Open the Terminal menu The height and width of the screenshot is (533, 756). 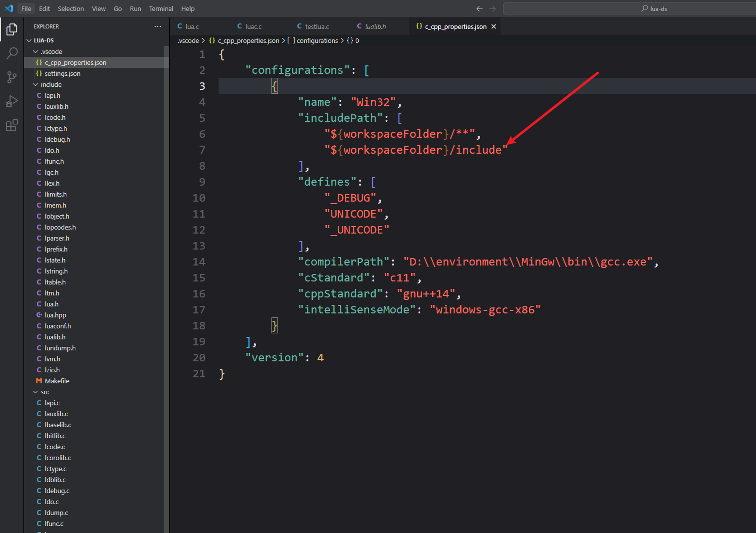coord(161,8)
